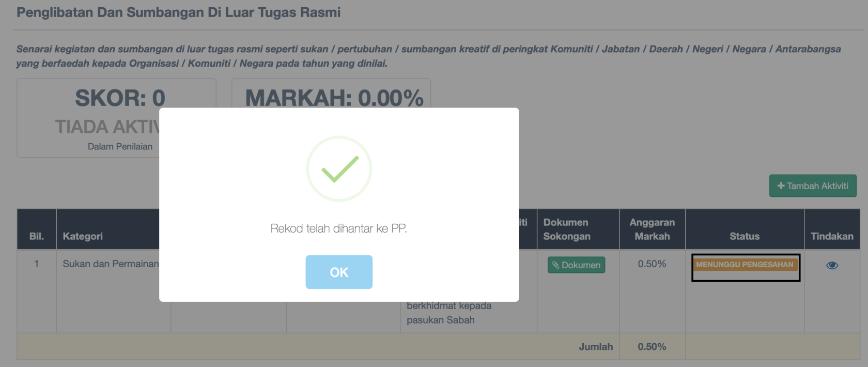The height and width of the screenshot is (367, 868).
Task: Click the 'Rekod telah dihantar ke PP.' message
Action: (338, 228)
